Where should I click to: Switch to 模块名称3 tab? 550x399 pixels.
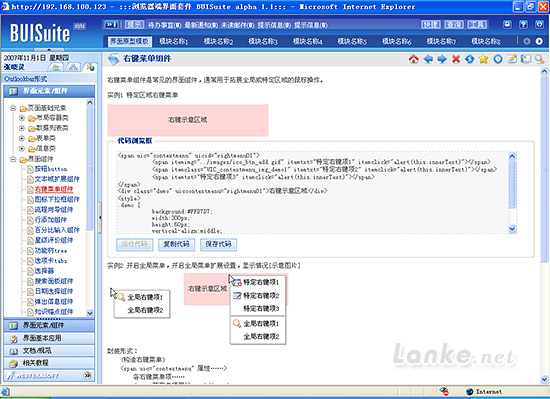tap(263, 41)
